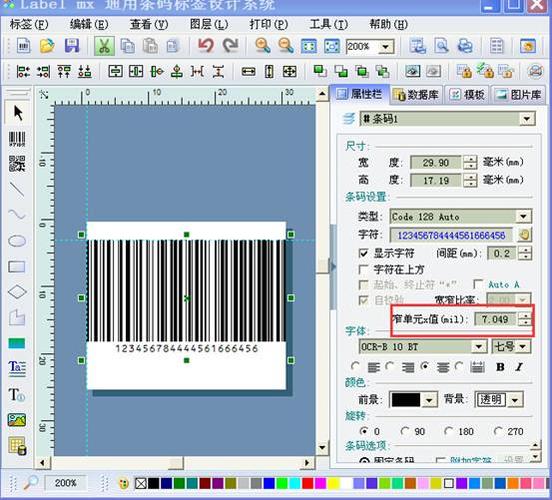Image resolution: width=552 pixels, height=500 pixels.
Task: Select the curve line tool
Action: point(17,214)
